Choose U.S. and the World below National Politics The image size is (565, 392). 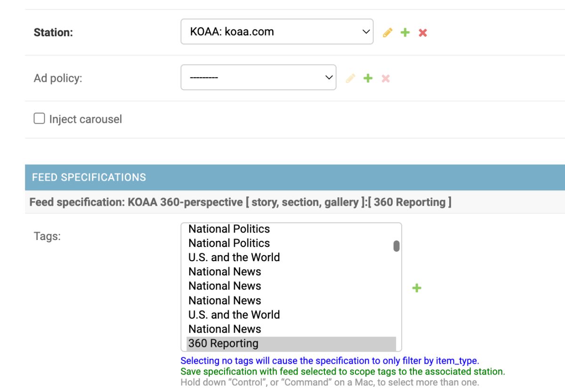click(234, 257)
